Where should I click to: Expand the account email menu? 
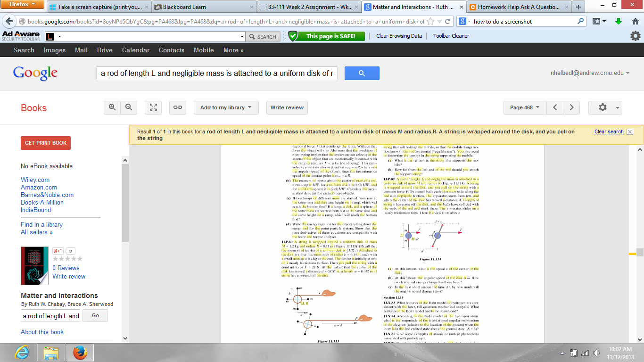tap(590, 73)
